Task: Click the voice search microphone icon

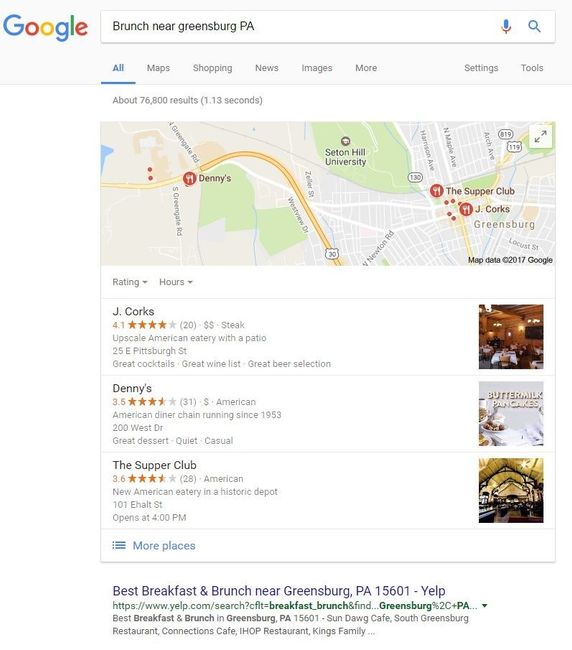Action: point(506,27)
